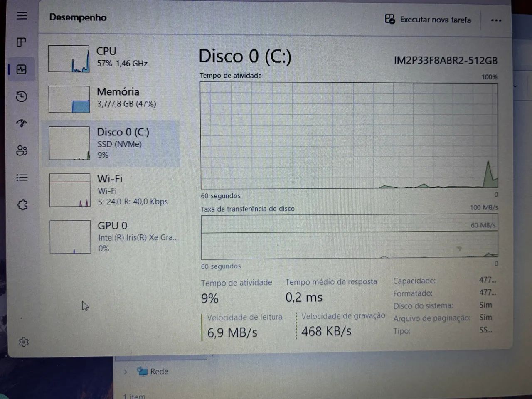Screen dimensions: 532x399
Task: Click the CPU mini graph thumbnail
Action: pos(69,59)
